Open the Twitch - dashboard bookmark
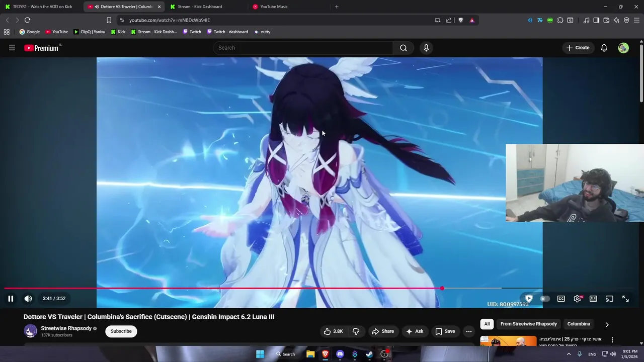The height and width of the screenshot is (362, 644). point(227,32)
